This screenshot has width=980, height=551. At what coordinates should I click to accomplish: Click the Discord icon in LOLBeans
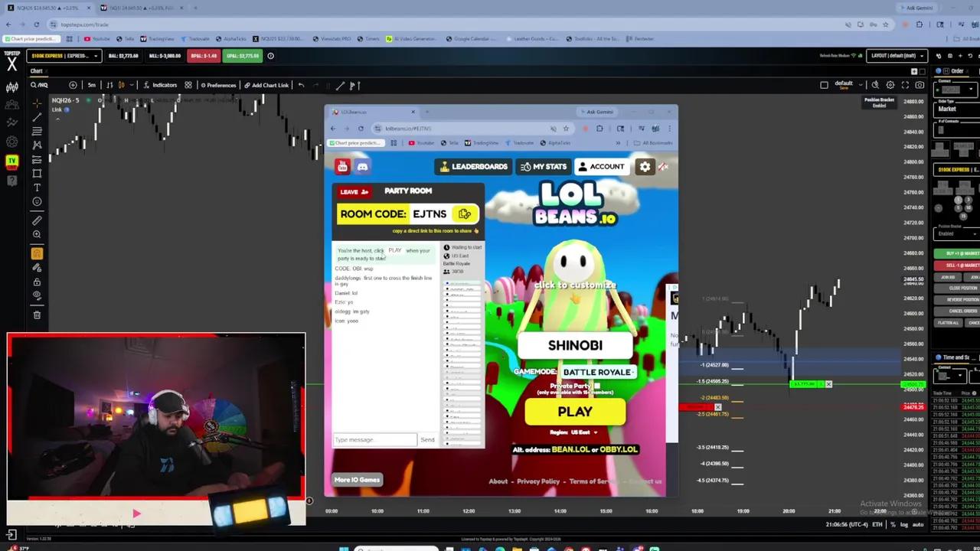click(x=362, y=166)
